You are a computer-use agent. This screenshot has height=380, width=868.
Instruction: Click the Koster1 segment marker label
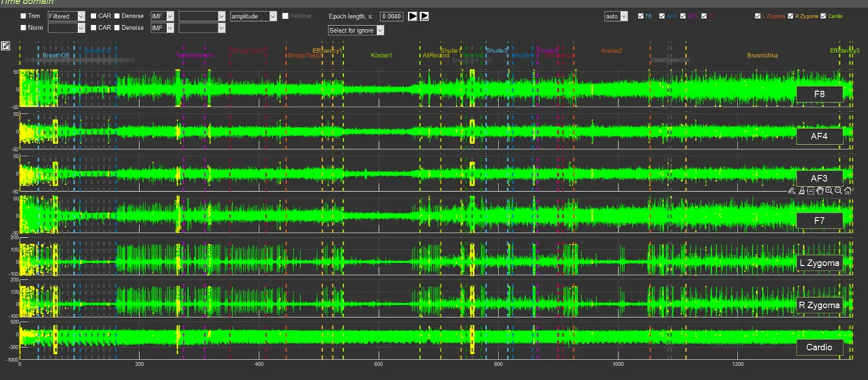382,55
